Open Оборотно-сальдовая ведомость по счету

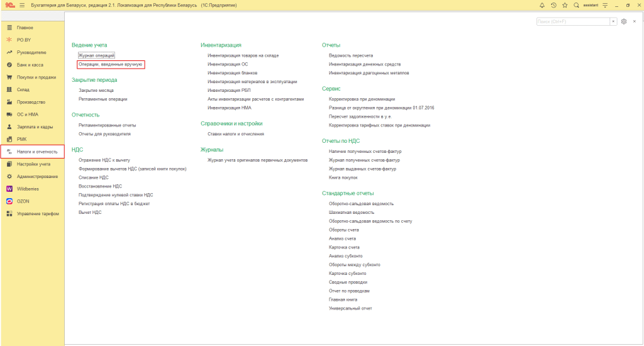click(370, 221)
